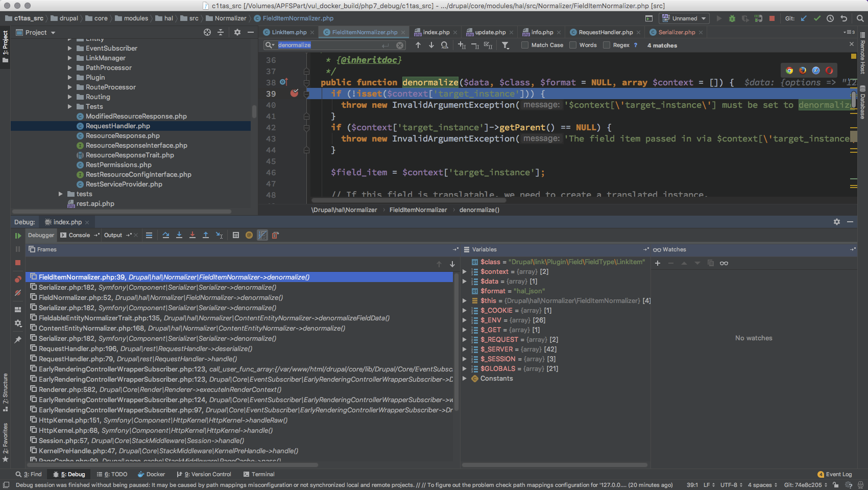Click the Step Into debugger icon
This screenshot has width=868, height=490.
(179, 235)
